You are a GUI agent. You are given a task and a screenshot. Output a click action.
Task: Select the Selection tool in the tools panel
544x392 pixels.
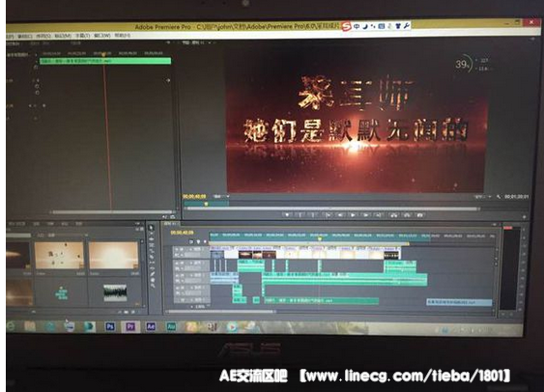152,227
